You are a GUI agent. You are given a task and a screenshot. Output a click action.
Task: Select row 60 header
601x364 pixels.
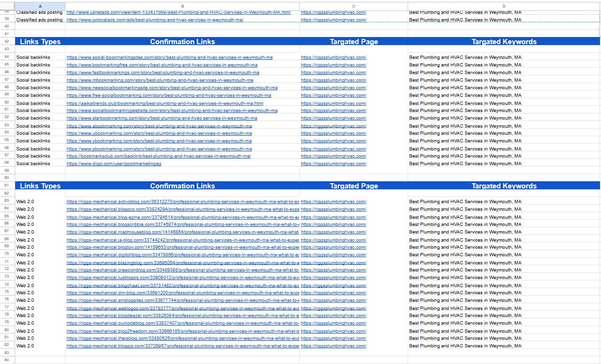pos(7,177)
